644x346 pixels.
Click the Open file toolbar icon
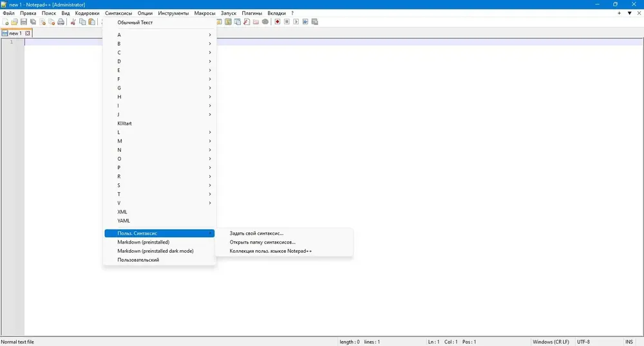pos(14,22)
